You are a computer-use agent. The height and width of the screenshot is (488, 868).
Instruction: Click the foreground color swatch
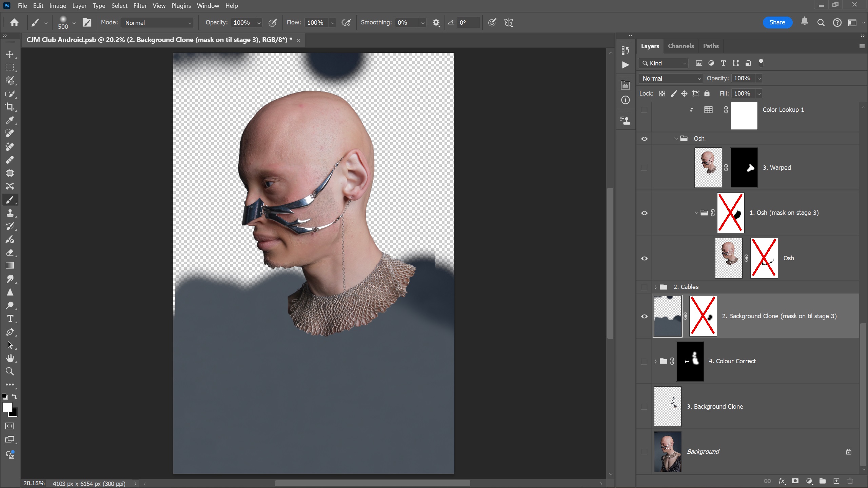[x=7, y=407]
